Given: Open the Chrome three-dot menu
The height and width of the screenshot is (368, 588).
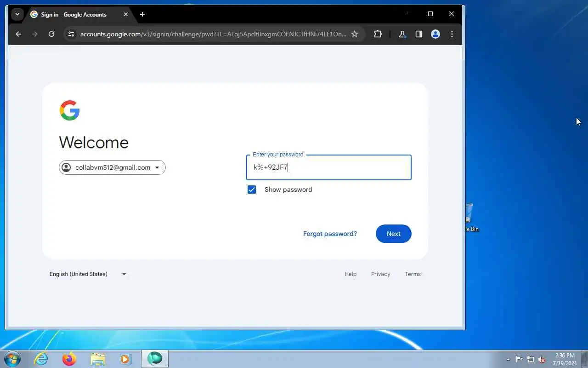Looking at the screenshot, I should pyautogui.click(x=452, y=34).
